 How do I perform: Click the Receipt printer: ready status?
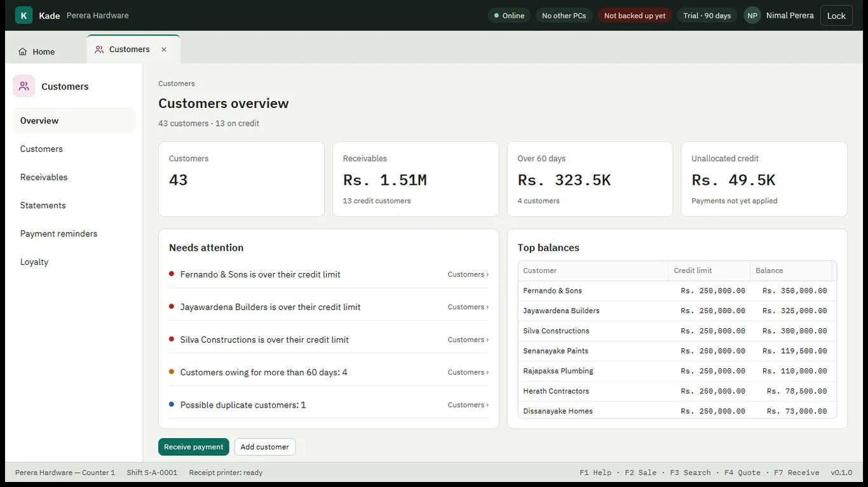pyautogui.click(x=226, y=473)
